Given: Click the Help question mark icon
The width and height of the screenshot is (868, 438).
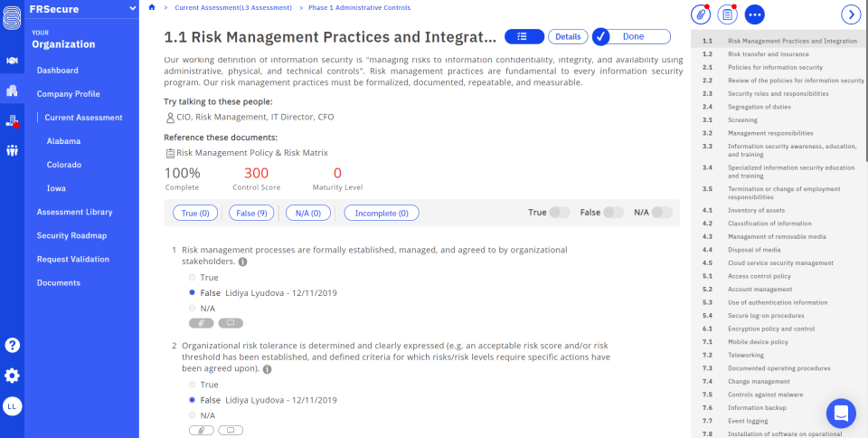Looking at the screenshot, I should point(13,345).
